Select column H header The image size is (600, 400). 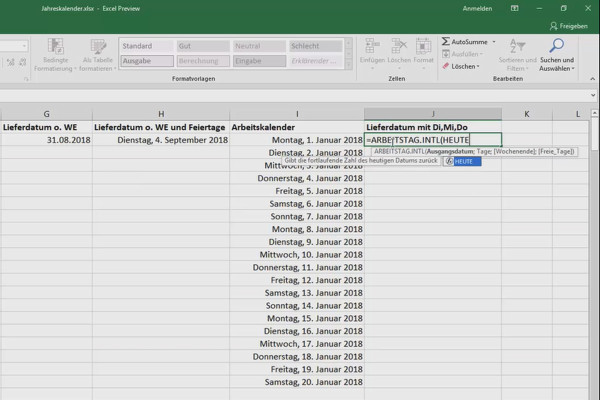tap(161, 114)
